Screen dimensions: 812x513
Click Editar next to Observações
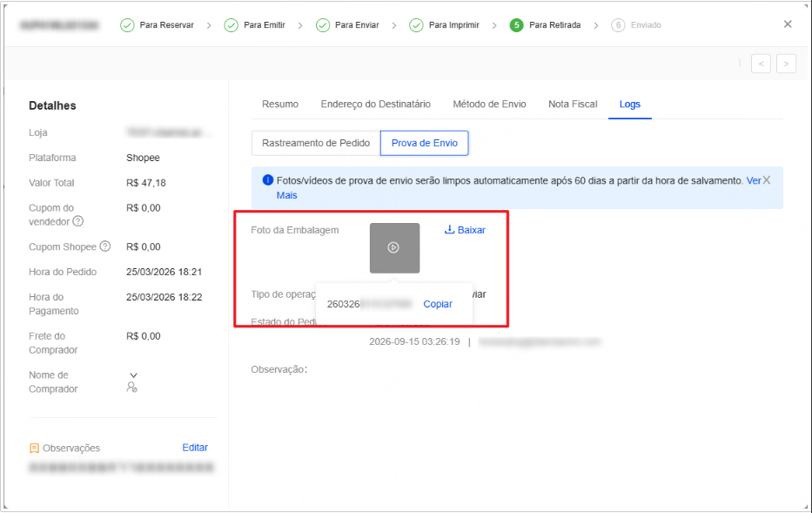(195, 448)
